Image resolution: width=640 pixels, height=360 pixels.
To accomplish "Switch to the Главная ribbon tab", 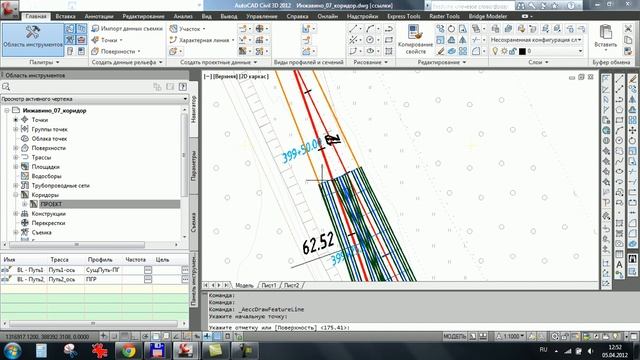I will pyautogui.click(x=36, y=16).
